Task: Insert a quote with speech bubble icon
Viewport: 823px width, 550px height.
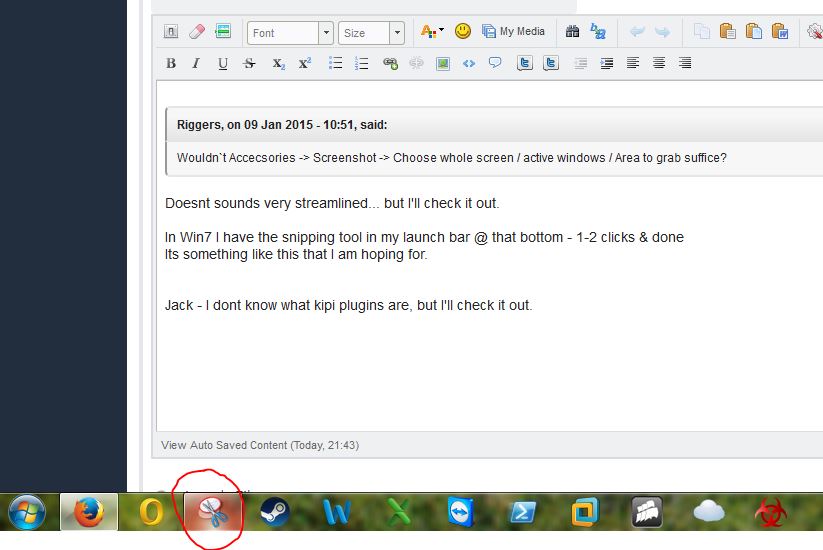Action: [x=495, y=64]
